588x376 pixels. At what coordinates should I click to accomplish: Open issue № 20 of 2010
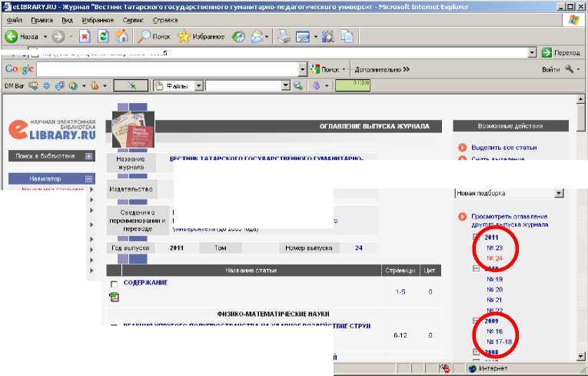tap(495, 290)
